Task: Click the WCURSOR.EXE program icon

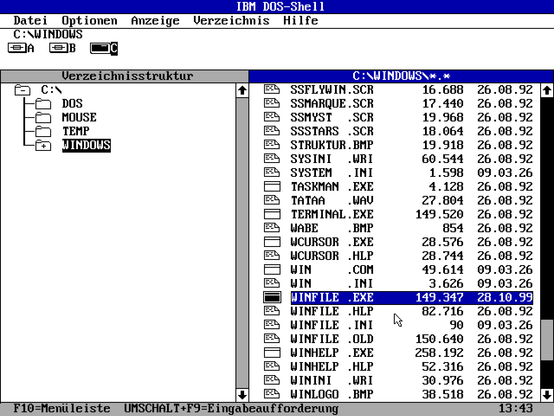Action: 272,242
